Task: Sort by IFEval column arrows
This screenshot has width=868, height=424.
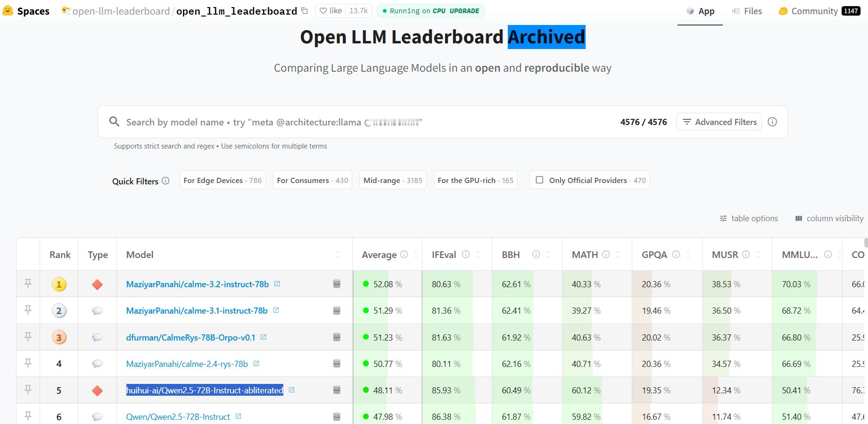Action: click(478, 254)
